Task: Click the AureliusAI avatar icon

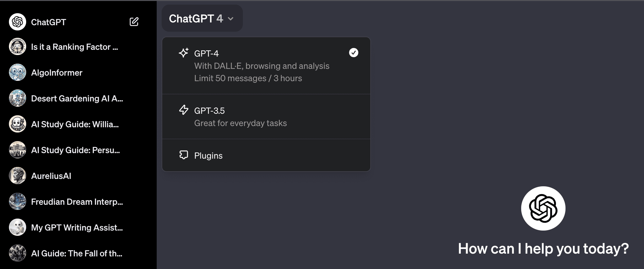Action: (x=18, y=176)
